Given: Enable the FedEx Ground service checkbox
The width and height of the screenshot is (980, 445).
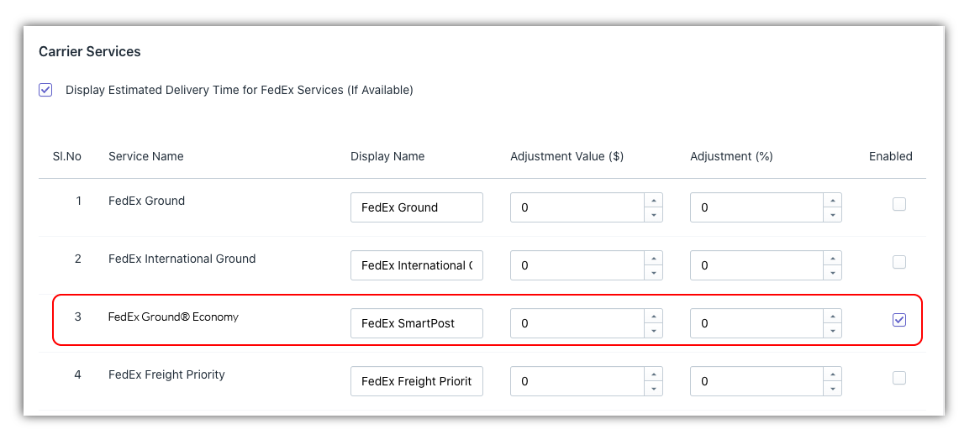Looking at the screenshot, I should pos(898,204).
